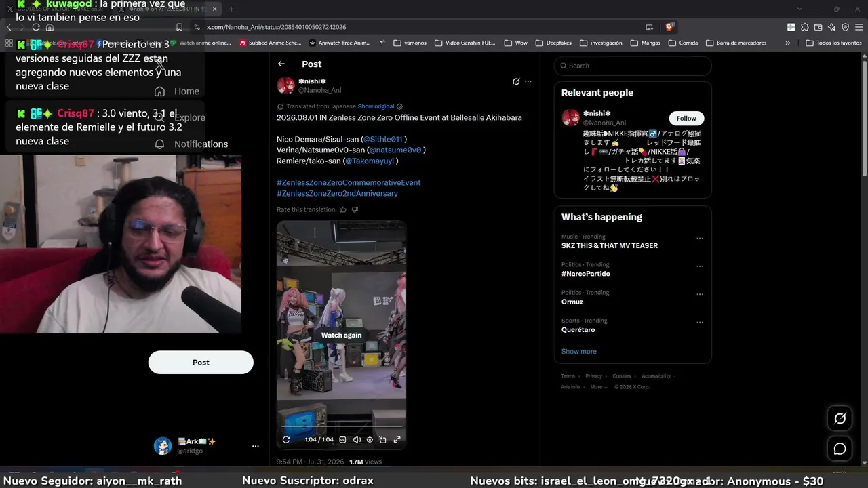Viewport: 868px width, 488px height.
Task: Open Notifications in X sidebar
Action: (191, 144)
